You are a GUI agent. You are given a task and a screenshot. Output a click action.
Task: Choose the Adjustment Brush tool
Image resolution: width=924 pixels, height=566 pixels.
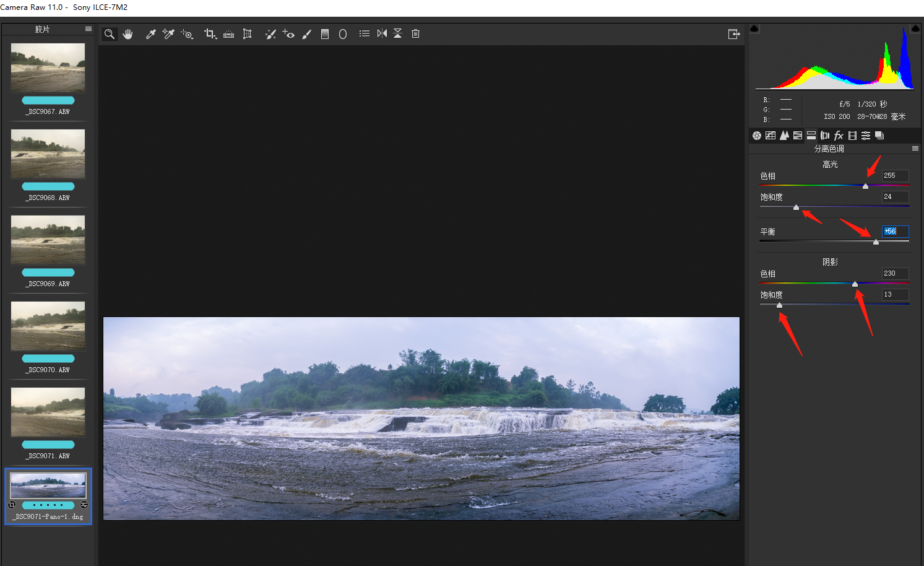tap(306, 34)
